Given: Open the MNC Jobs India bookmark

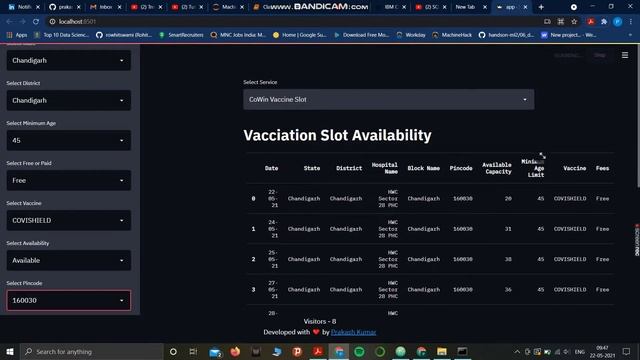Looking at the screenshot, I should (238, 35).
